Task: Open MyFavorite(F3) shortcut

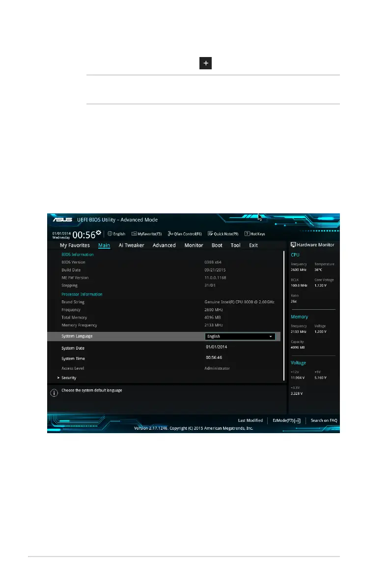Action: pos(146,234)
